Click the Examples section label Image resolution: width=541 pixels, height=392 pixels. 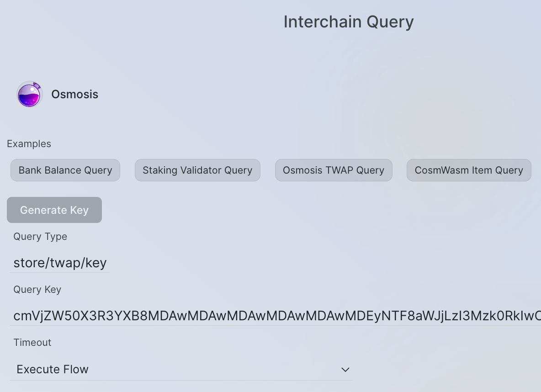(29, 144)
